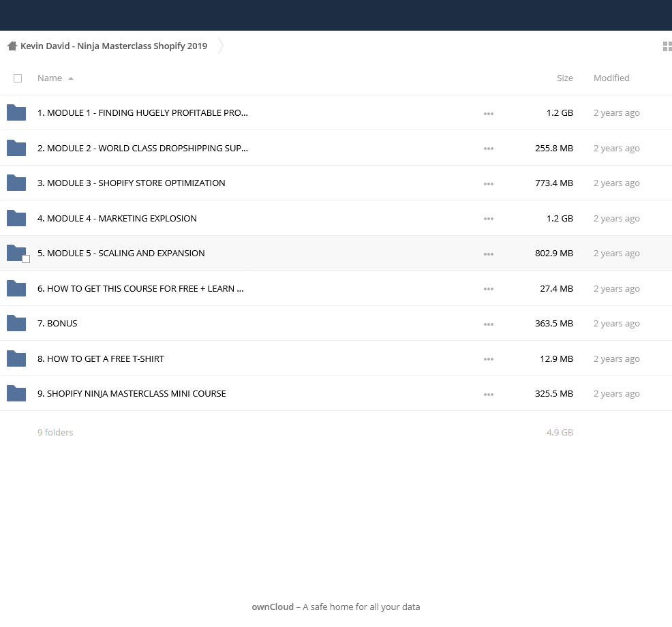This screenshot has height=627, width=672.
Task: Click the 773.4 MB size value
Action: tap(553, 183)
